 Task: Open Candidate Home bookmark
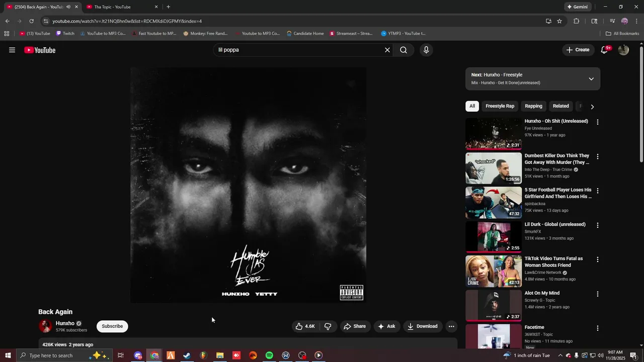305,34
